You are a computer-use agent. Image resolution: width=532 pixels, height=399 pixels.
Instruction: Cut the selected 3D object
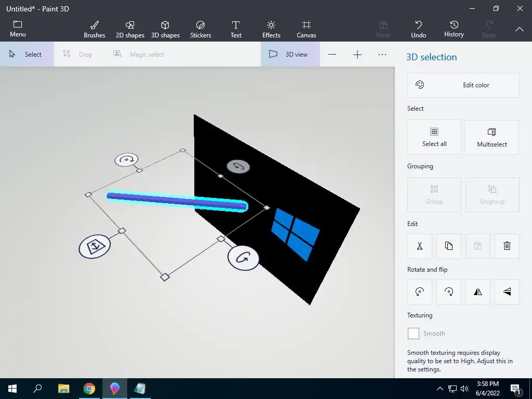click(x=420, y=246)
